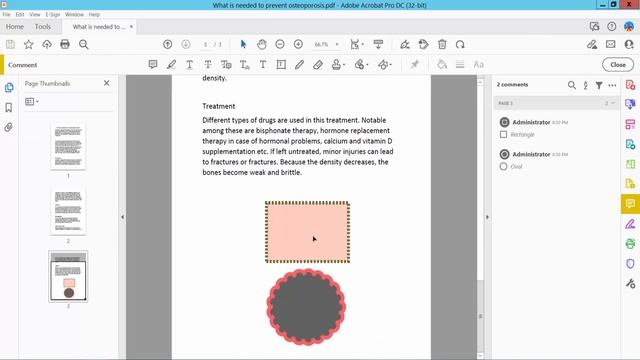Choose the highlight text tool
The image size is (640, 360).
[x=171, y=64]
